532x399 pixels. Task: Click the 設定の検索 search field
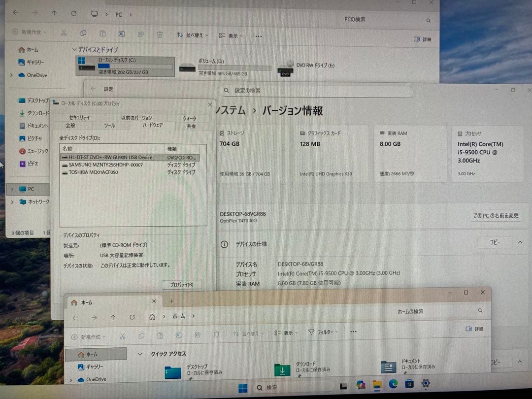[318, 91]
